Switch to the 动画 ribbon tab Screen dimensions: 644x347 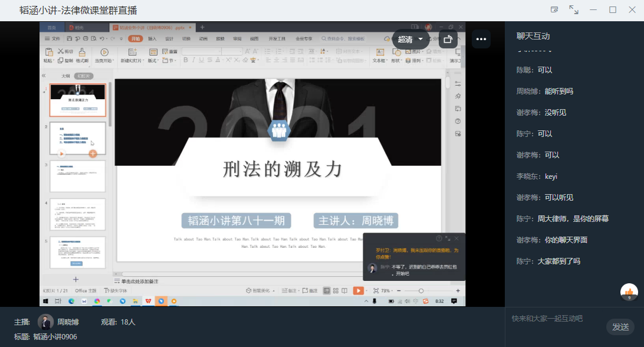point(203,38)
